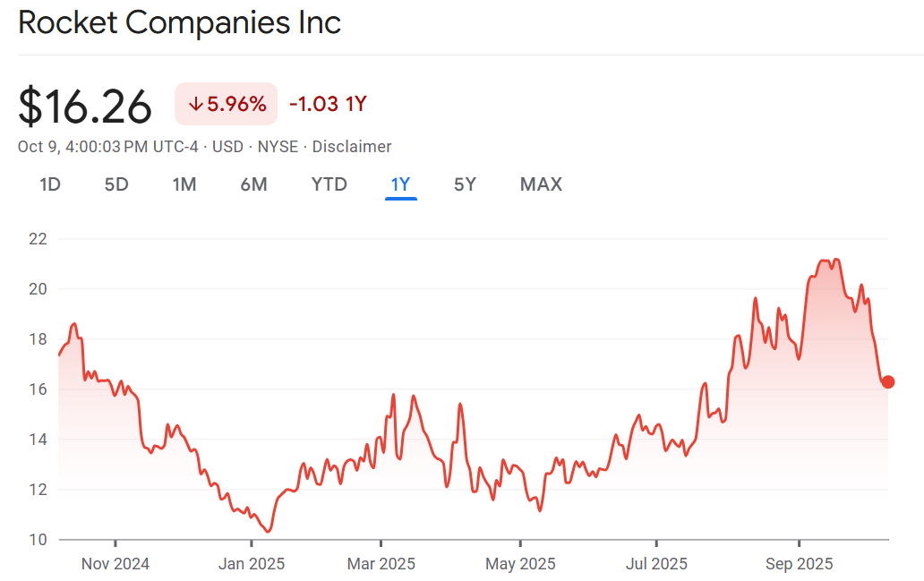Select the 5D range tab
The height and width of the screenshot is (581, 924).
(116, 185)
